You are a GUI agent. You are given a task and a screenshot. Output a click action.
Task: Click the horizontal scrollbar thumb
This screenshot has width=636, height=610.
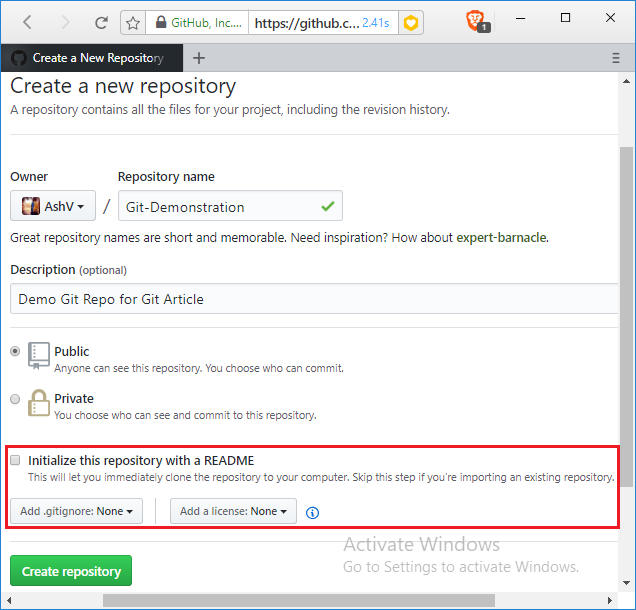299,600
